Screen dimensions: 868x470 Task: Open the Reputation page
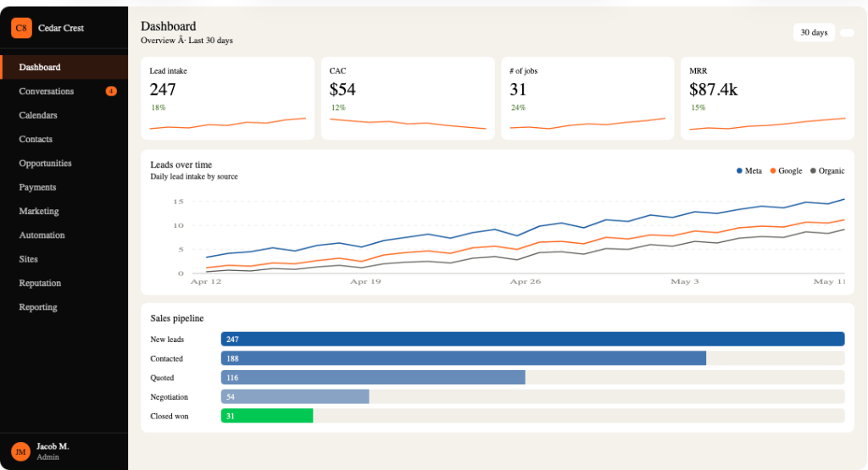(x=64, y=283)
